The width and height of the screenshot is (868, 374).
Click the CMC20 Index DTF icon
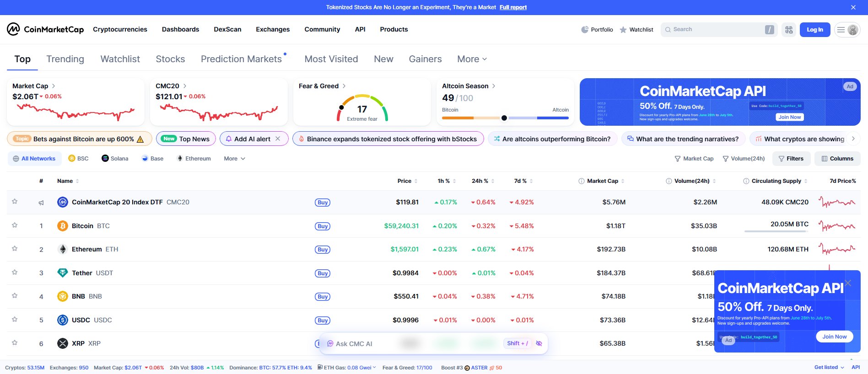[63, 202]
